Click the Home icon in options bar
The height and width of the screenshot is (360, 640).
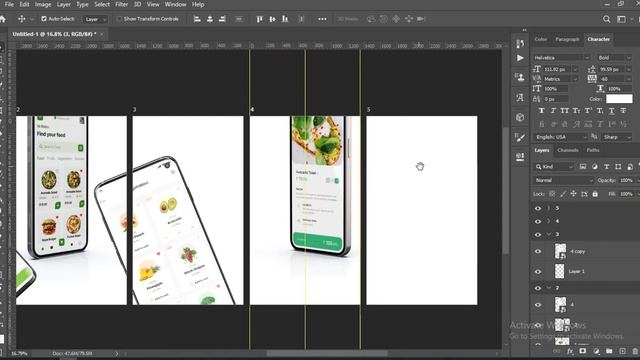(x=2, y=19)
